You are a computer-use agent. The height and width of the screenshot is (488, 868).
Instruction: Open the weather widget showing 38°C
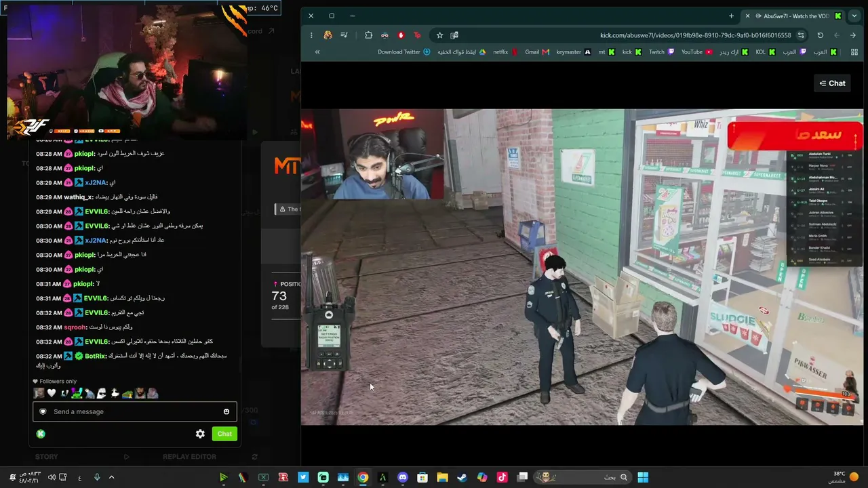point(844,477)
